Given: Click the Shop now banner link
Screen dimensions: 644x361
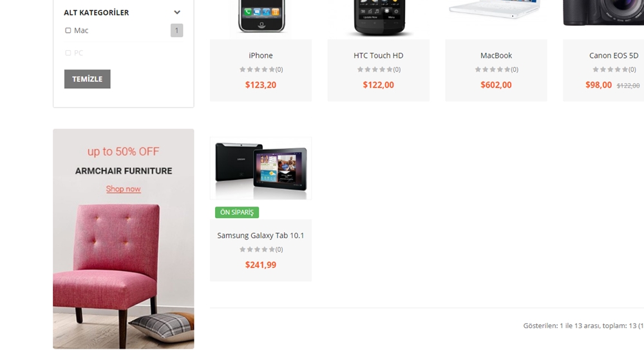Looking at the screenshot, I should 123,189.
